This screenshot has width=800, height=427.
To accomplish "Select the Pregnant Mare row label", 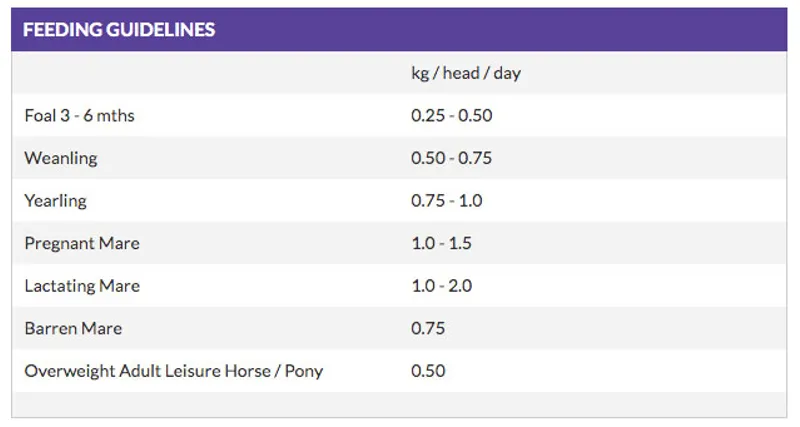I will click(82, 243).
